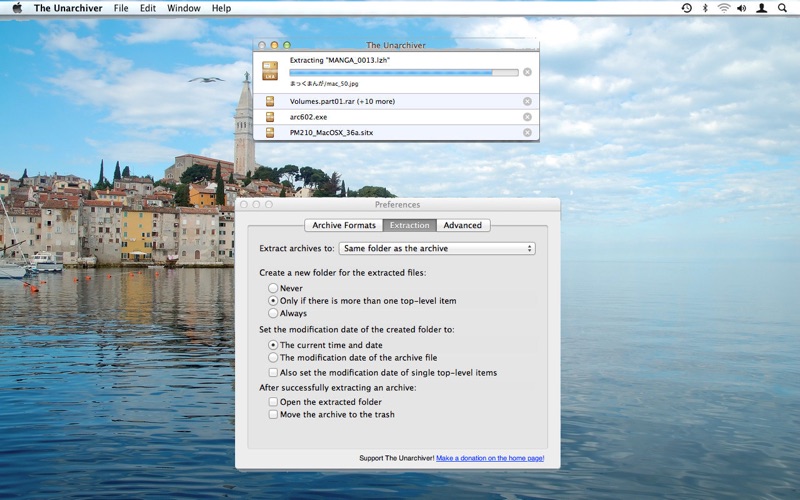Click the LZH archive file icon
The height and width of the screenshot is (500, 800).
tap(270, 70)
